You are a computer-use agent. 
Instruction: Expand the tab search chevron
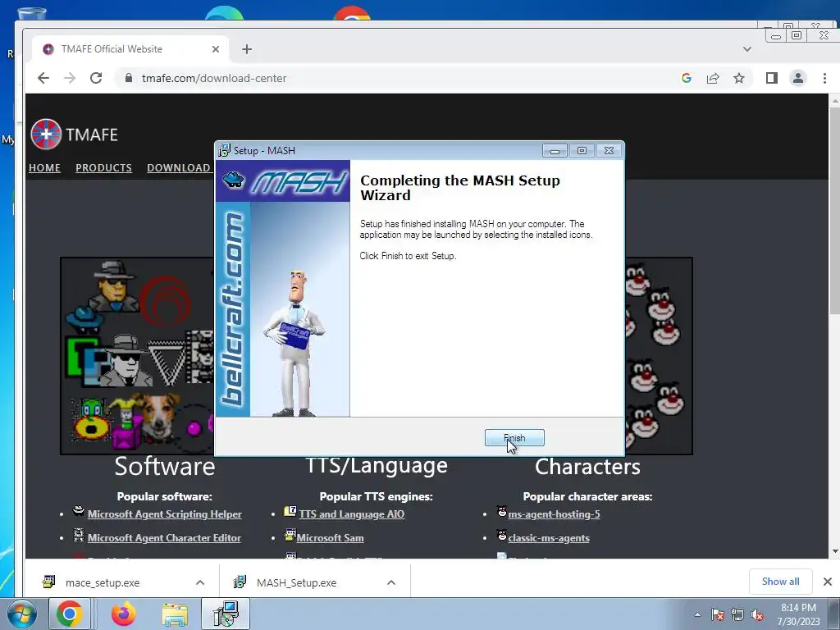pyautogui.click(x=746, y=49)
